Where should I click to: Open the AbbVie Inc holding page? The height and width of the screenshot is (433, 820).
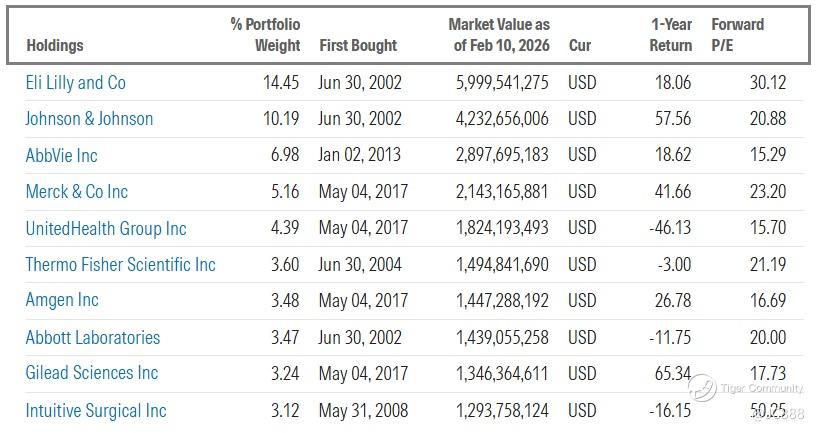(x=61, y=155)
